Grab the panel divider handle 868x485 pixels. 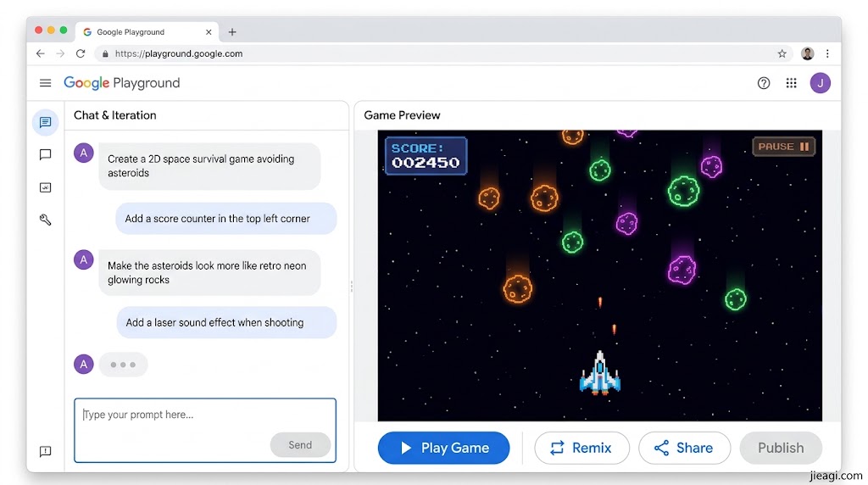352,287
